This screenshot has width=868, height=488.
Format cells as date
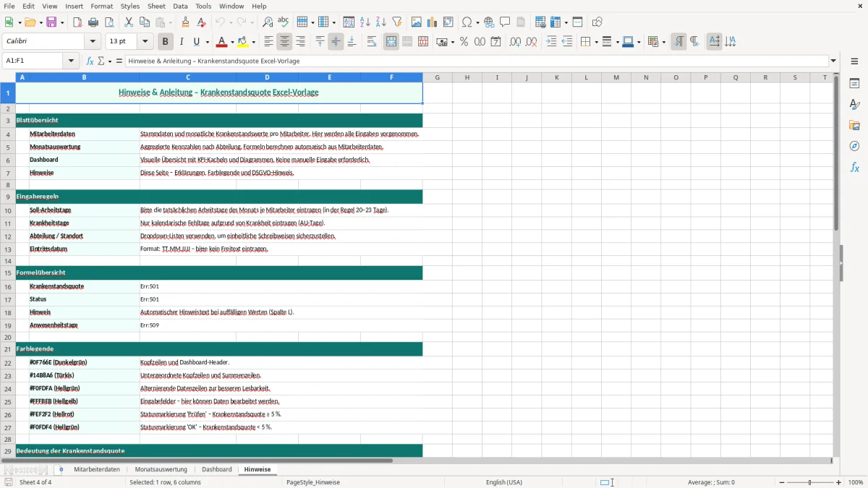(x=495, y=42)
